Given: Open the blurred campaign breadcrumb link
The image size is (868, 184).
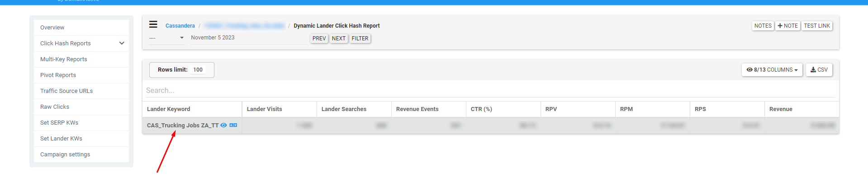Looking at the screenshot, I should click(x=245, y=26).
